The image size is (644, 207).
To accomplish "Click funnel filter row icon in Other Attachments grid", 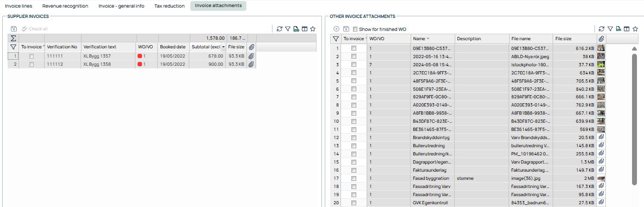I will coord(336,39).
